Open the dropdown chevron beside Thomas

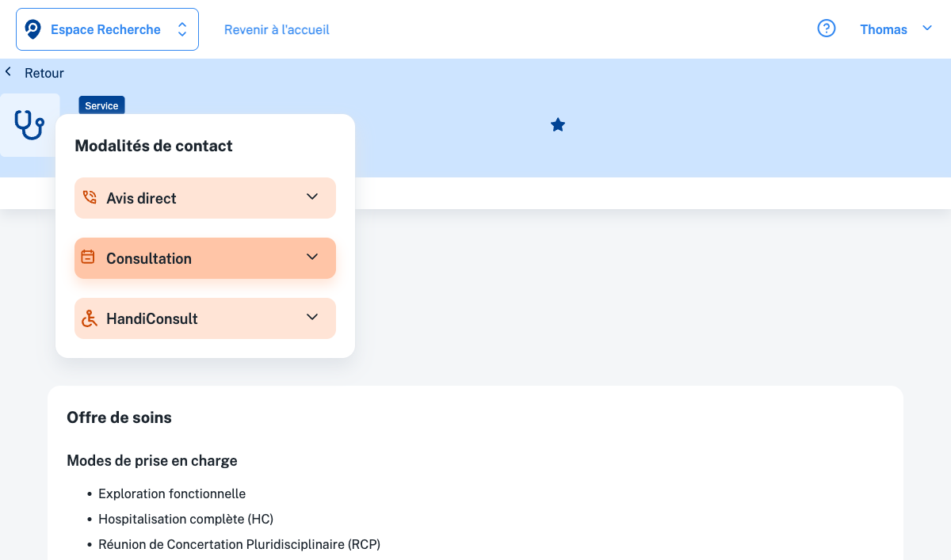(x=927, y=29)
